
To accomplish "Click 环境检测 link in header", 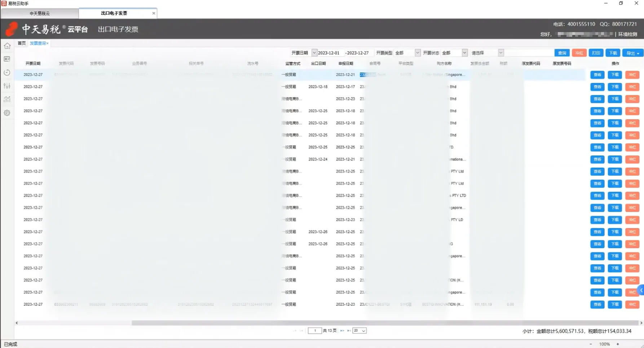I will (628, 34).
